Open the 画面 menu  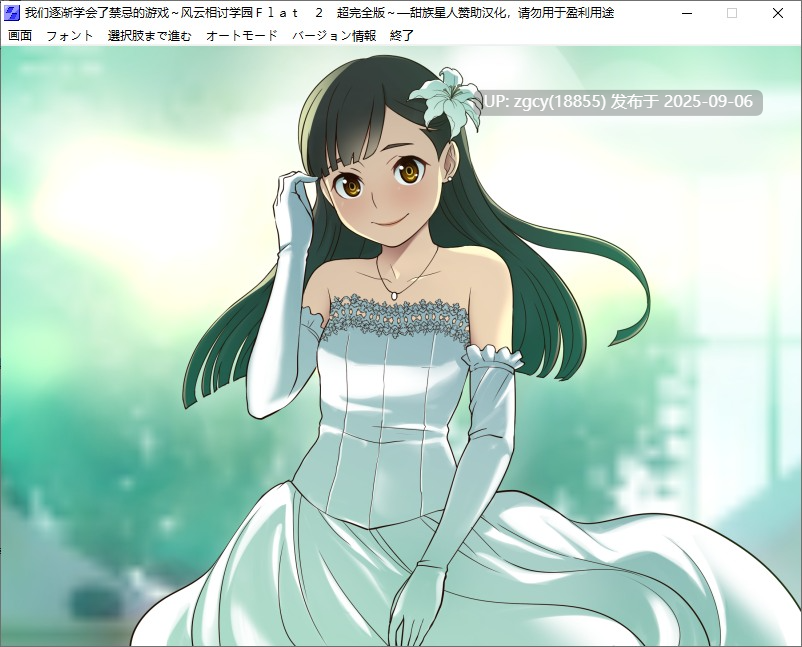[x=20, y=35]
